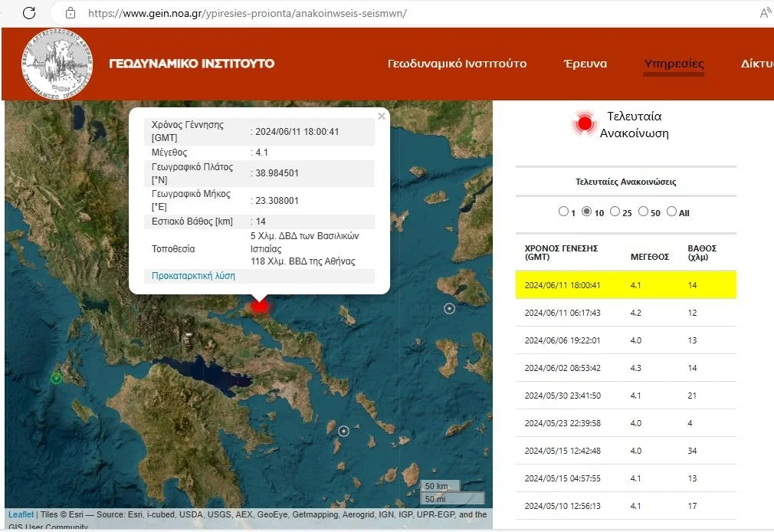Click the popup latitude value 38.984501
This screenshot has height=532, width=774.
277,173
